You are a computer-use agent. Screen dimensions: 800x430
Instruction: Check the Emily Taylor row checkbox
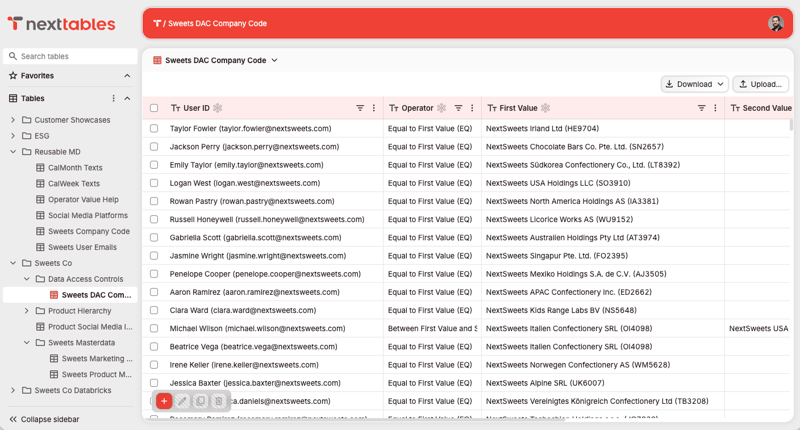[x=154, y=165]
